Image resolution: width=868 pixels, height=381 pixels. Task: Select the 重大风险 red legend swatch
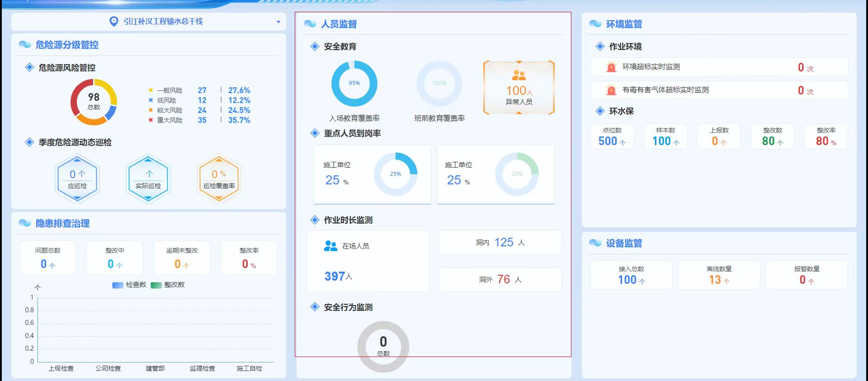pyautogui.click(x=151, y=120)
